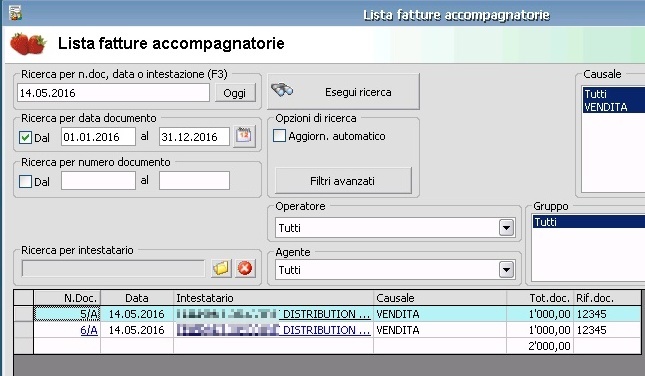Sort by Causale column header
Viewport: 645px width, 376px height.
[440, 298]
